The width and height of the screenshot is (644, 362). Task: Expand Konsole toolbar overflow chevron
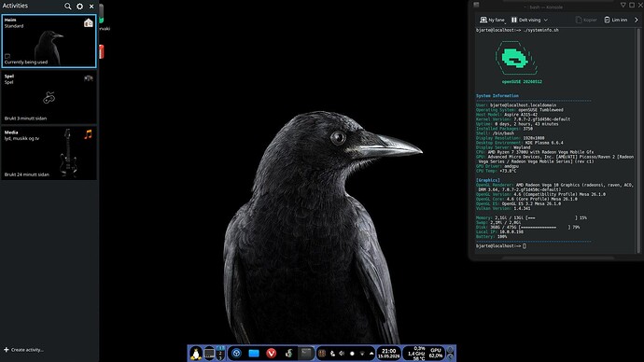(x=637, y=20)
